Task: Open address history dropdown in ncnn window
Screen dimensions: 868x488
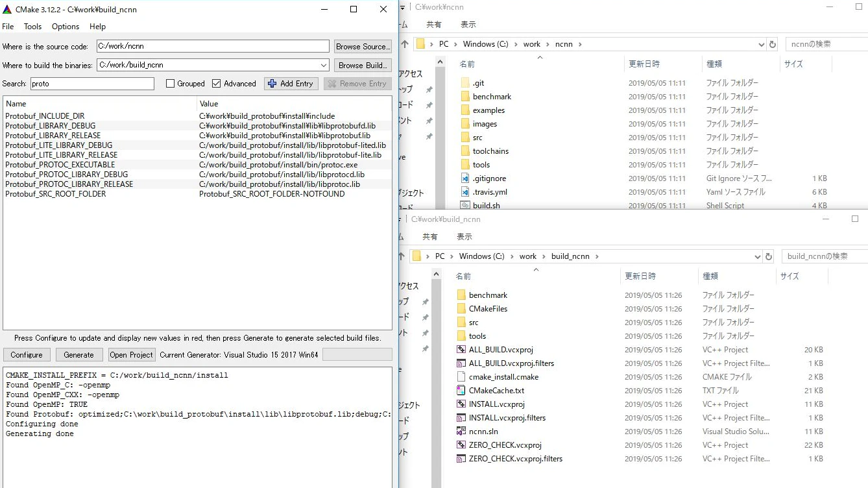Action: click(x=762, y=44)
